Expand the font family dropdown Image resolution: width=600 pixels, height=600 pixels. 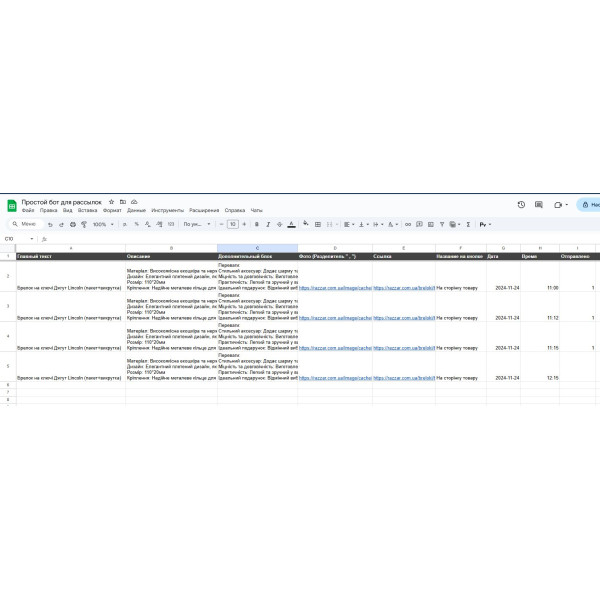click(x=197, y=224)
